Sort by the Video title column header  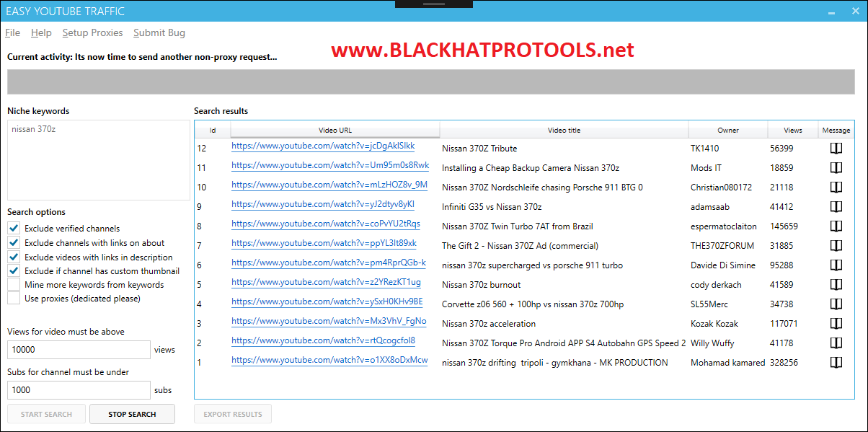pos(564,130)
